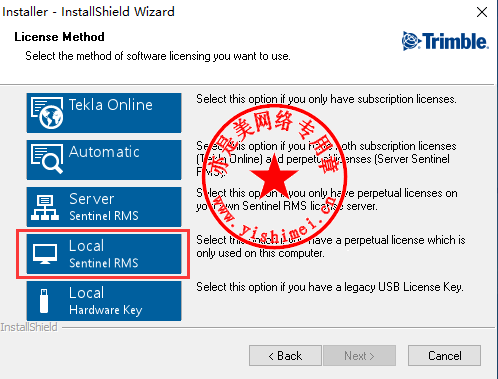Viewport: 498px width, 379px height.
Task: Click the greyed-out Next button
Action: 359,356
